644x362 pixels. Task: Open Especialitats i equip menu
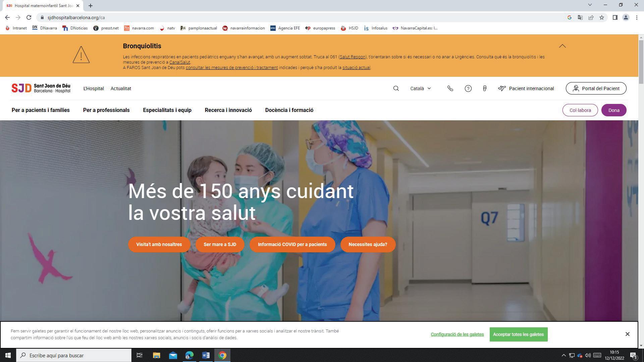167,110
